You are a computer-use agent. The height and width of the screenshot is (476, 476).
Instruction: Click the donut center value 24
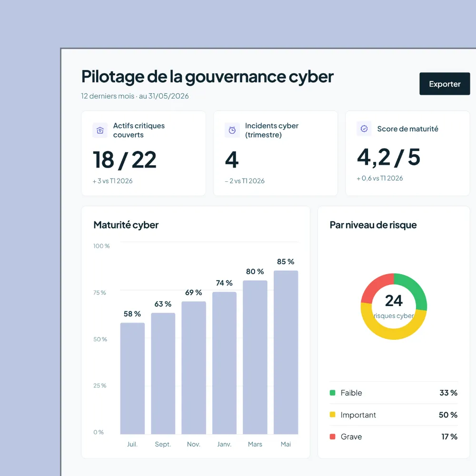click(394, 300)
